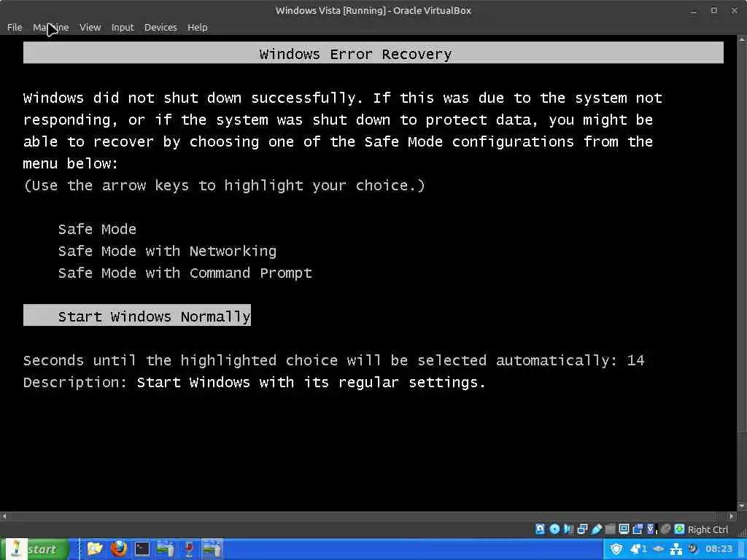Open the Input menu
747x560 pixels.
coord(123,28)
